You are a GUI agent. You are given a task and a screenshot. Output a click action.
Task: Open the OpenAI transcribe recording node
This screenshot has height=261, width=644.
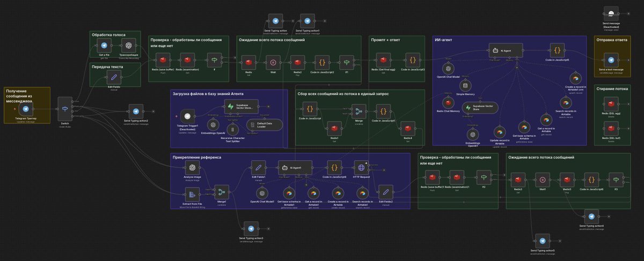(129, 46)
